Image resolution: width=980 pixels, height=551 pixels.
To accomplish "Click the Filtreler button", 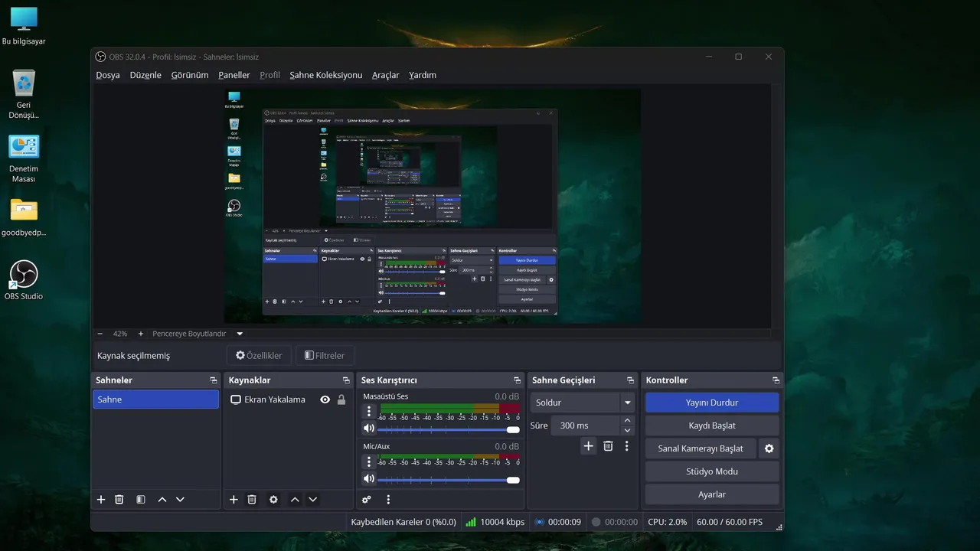I will point(325,355).
